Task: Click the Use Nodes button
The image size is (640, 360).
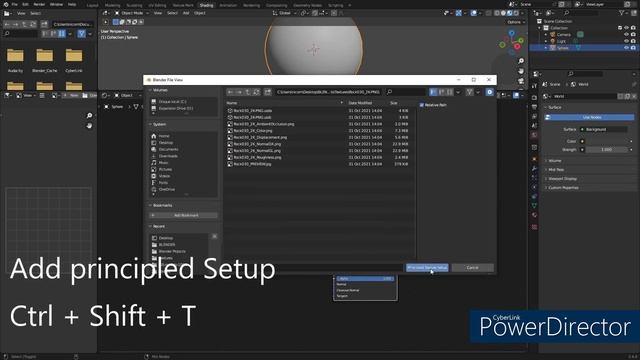Action: (x=590, y=118)
